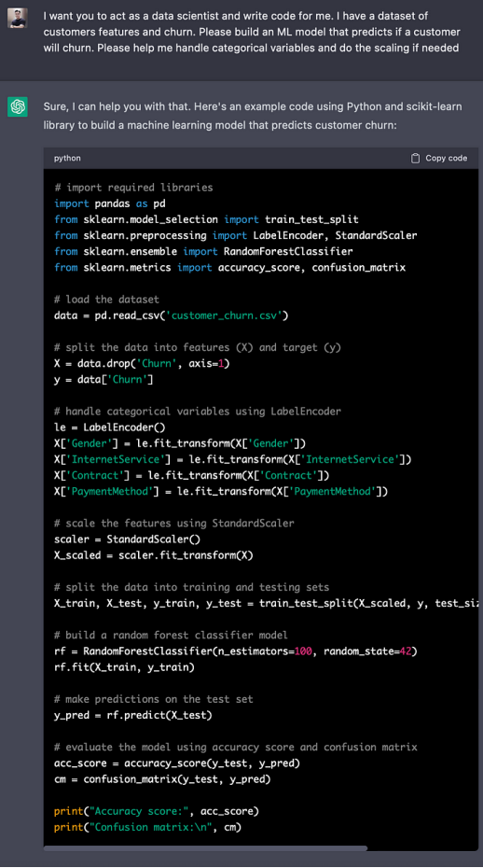
Task: Click the user profile avatar photo
Action: pyautogui.click(x=18, y=19)
